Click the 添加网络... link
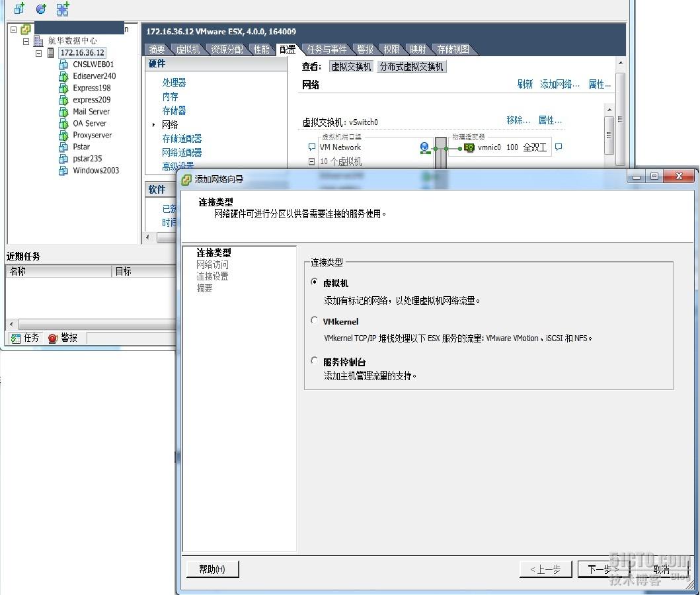Screen dimensions: 700x595 tap(560, 84)
